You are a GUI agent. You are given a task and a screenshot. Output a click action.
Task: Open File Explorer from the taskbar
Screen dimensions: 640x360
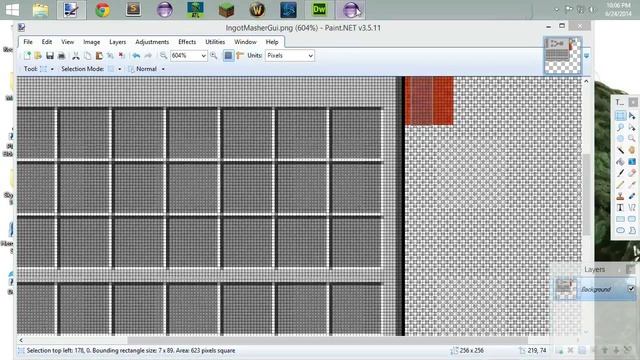coord(40,10)
